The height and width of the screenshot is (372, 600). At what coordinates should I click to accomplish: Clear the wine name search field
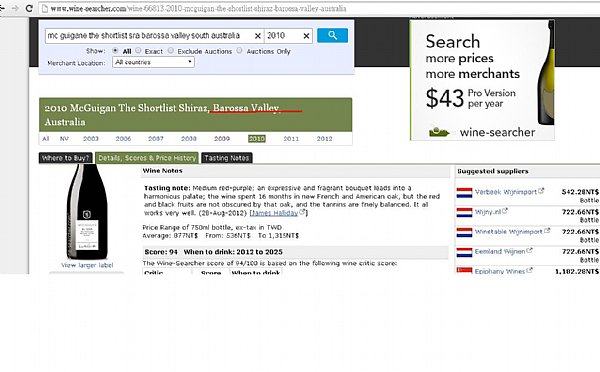[x=258, y=36]
